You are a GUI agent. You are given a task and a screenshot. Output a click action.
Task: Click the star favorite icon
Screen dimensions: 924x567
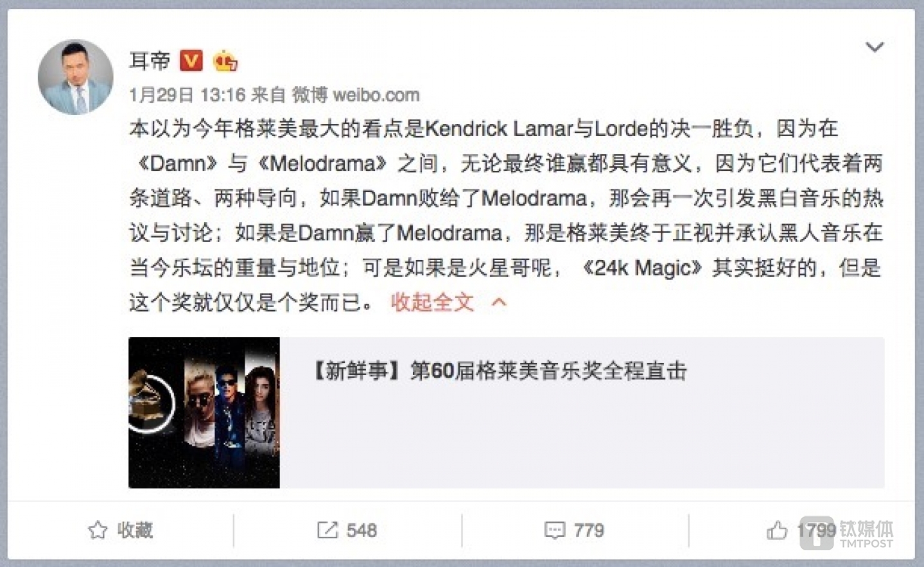tap(98, 530)
